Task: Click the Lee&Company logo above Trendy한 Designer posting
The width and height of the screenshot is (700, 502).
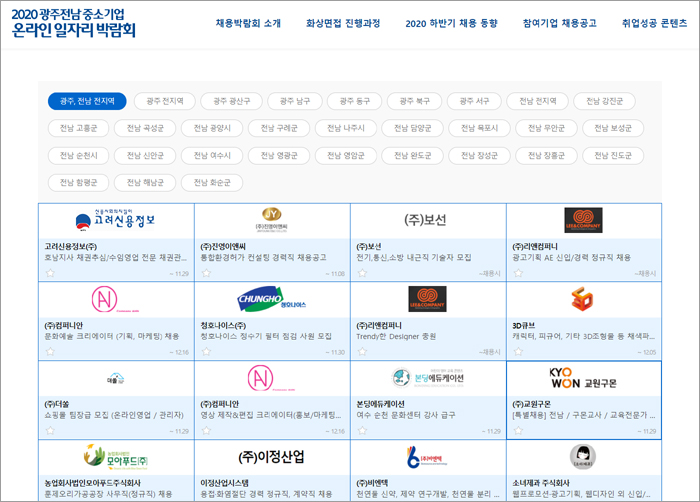Action: tap(427, 299)
